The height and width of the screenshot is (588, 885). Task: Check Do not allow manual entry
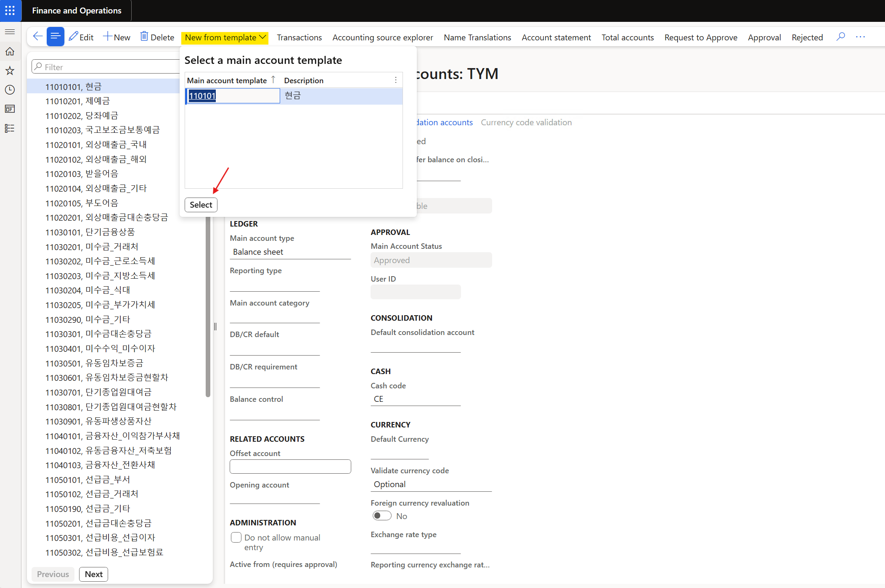[x=236, y=538]
